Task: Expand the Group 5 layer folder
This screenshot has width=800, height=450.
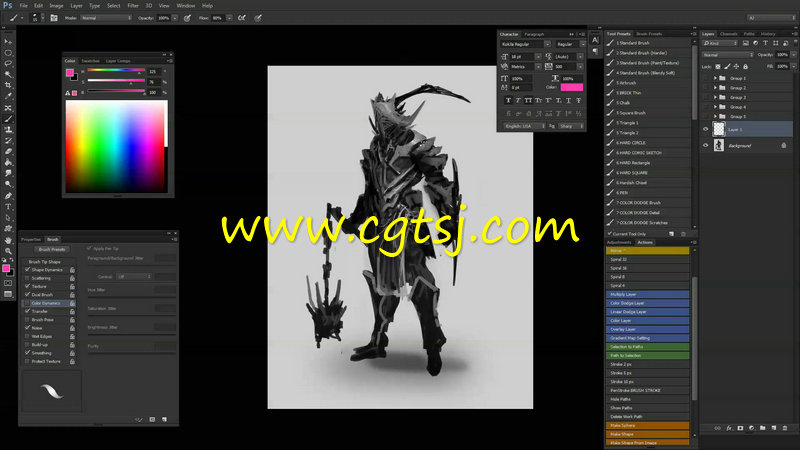Action: 715,116
